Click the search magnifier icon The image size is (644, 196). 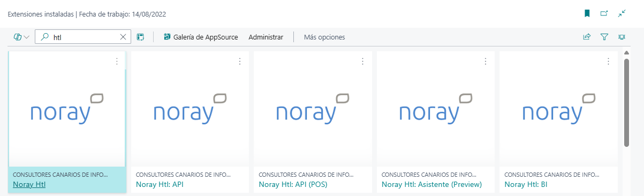point(45,37)
